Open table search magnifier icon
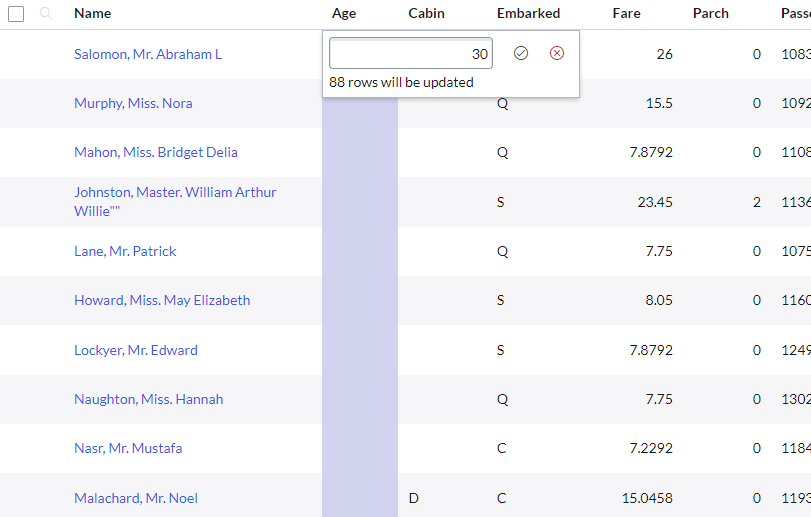The width and height of the screenshot is (811, 517). tap(46, 13)
